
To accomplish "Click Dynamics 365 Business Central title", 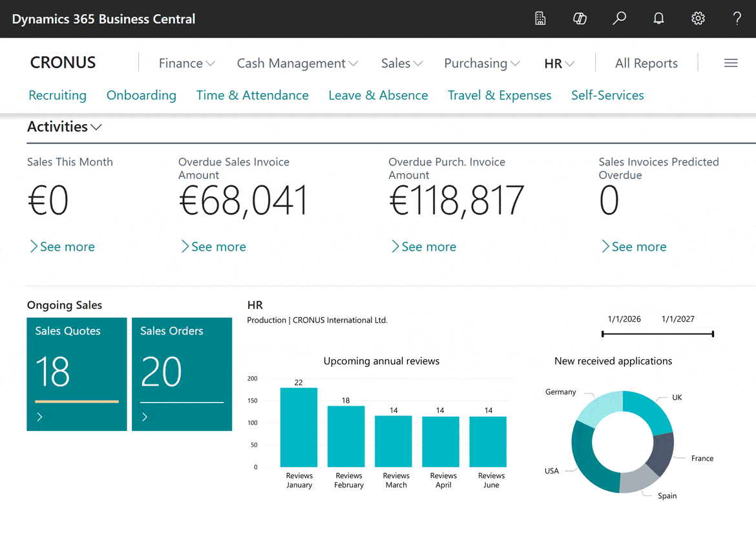I will coord(103,19).
